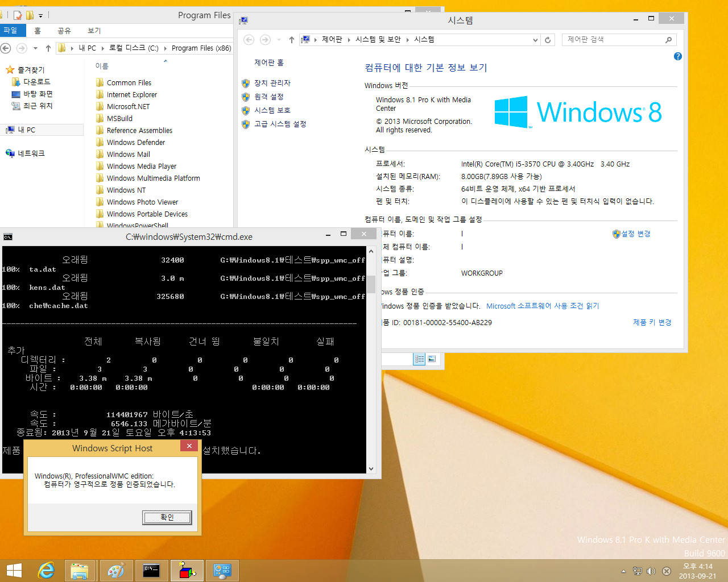
Task: Select Reference Assemblies folder
Action: [x=139, y=131]
